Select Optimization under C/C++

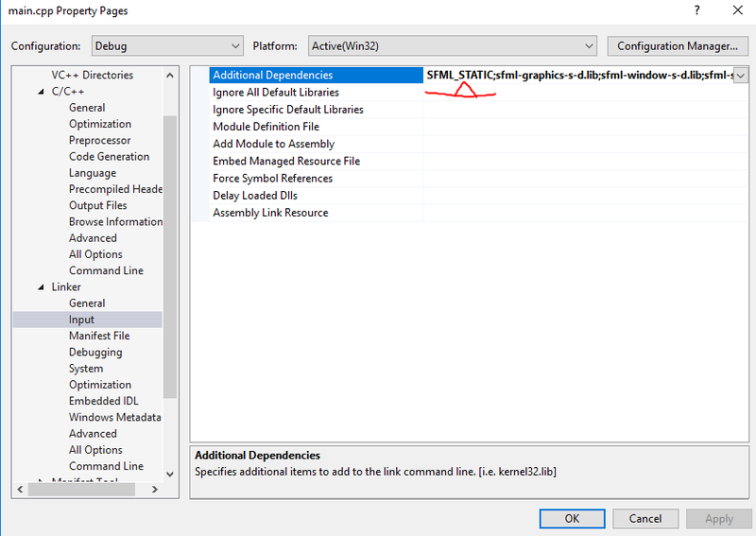point(100,124)
